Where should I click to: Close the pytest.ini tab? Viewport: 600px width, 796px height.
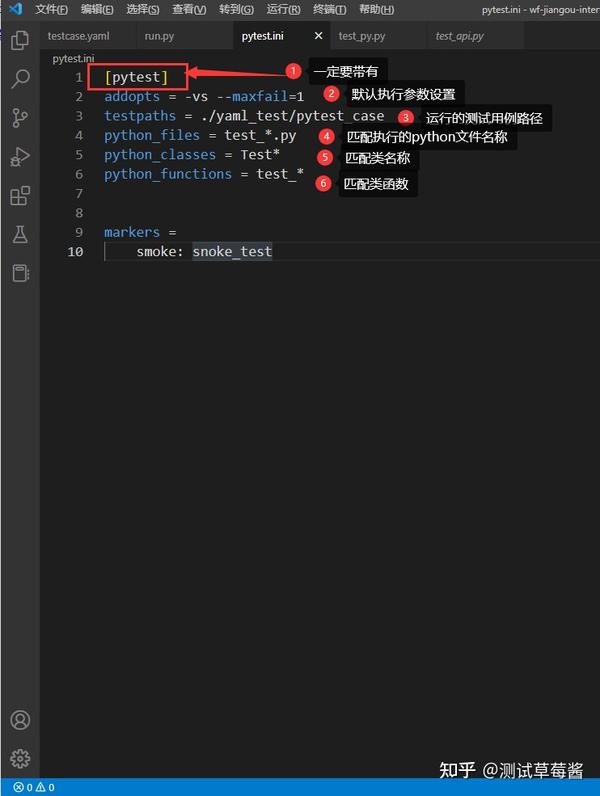click(318, 36)
